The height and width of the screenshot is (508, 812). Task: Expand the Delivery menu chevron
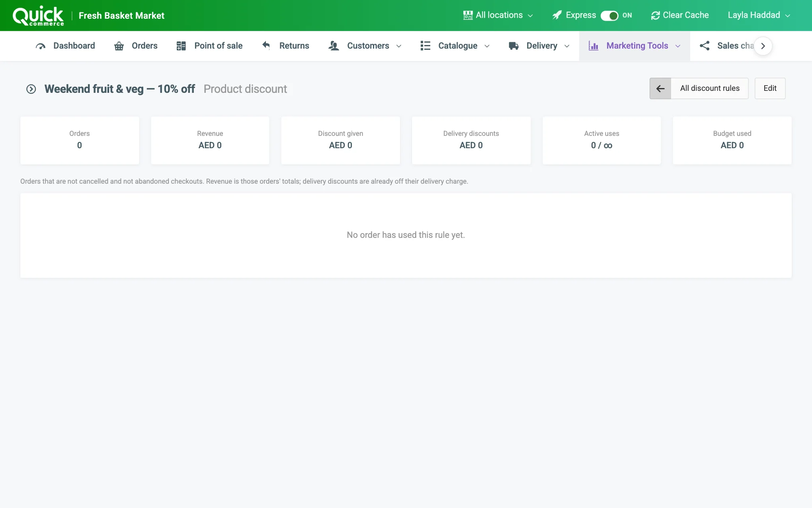click(x=567, y=46)
